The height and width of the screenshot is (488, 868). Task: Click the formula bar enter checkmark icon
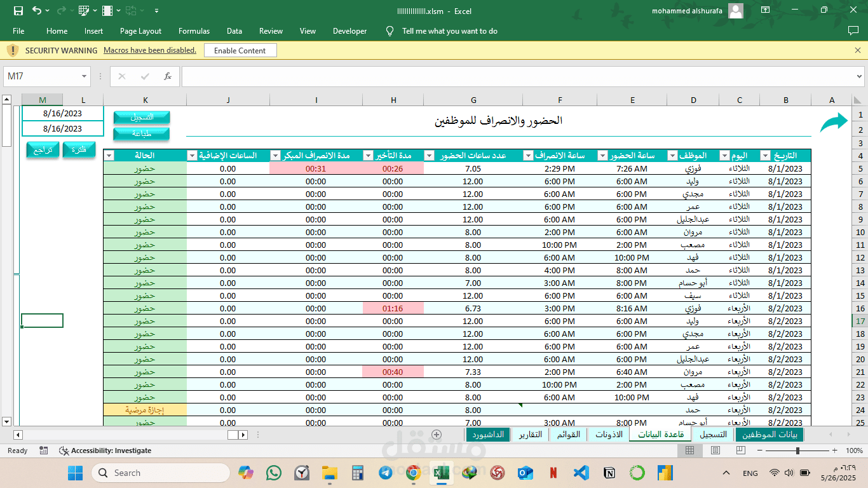pos(145,76)
